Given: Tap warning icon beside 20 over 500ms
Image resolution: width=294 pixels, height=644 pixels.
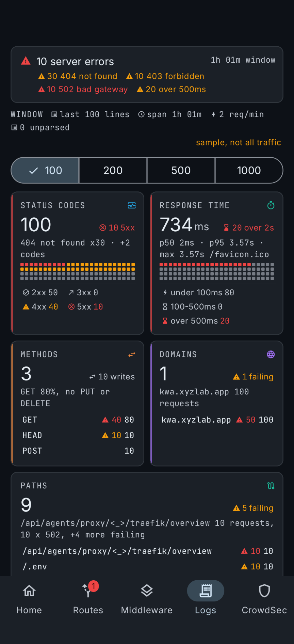Looking at the screenshot, I should [x=140, y=90].
